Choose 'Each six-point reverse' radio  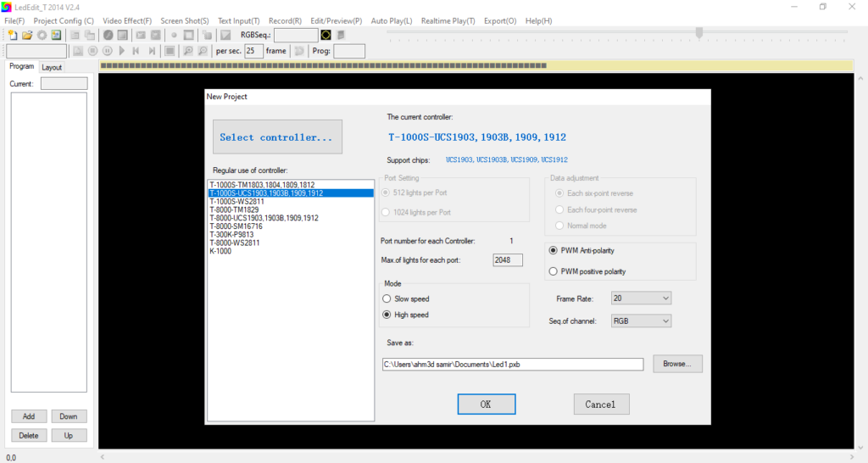pyautogui.click(x=594, y=193)
